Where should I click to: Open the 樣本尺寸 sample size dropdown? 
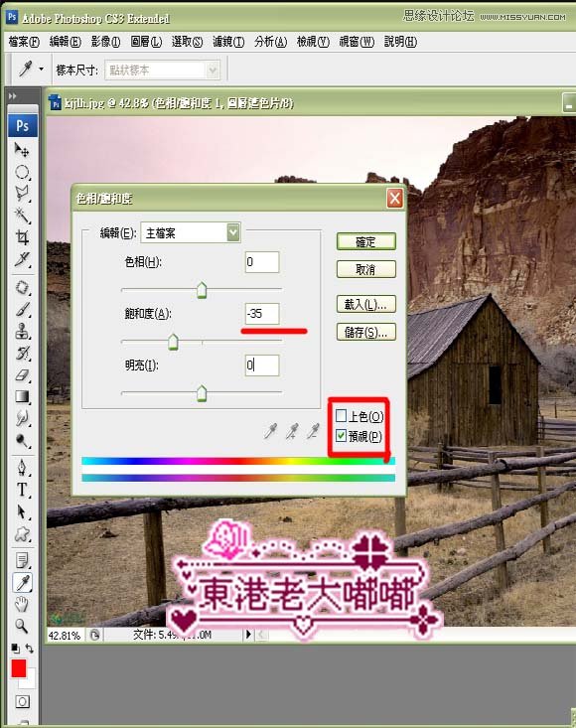point(162,71)
